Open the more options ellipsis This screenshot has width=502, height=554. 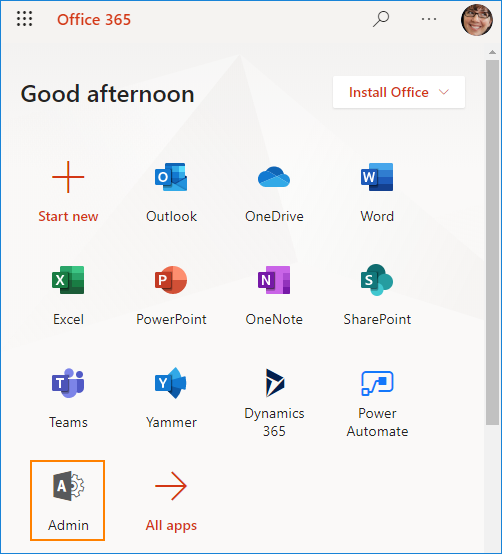pyautogui.click(x=429, y=19)
